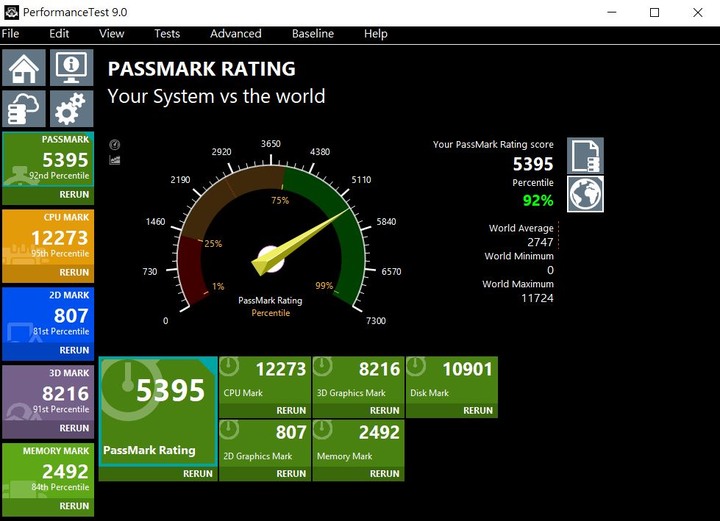Viewport: 720px width, 521px height.
Task: Click RERUN under the 3D Graphics Mark tile
Action: point(385,411)
